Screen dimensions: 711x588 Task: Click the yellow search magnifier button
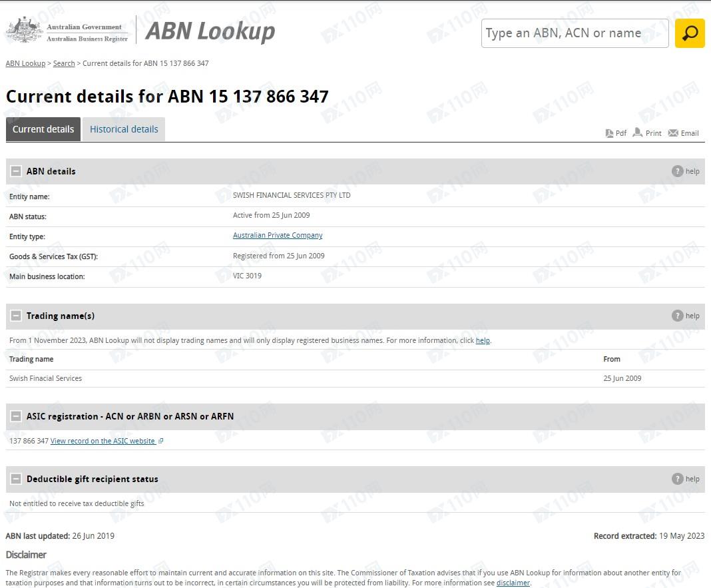(690, 33)
